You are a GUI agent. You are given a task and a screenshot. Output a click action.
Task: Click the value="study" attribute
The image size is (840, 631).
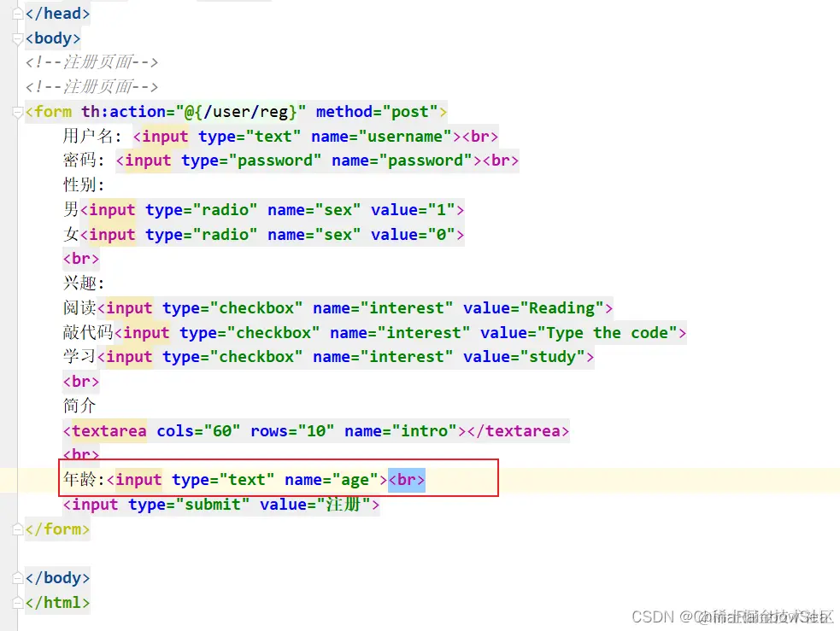[x=524, y=357]
